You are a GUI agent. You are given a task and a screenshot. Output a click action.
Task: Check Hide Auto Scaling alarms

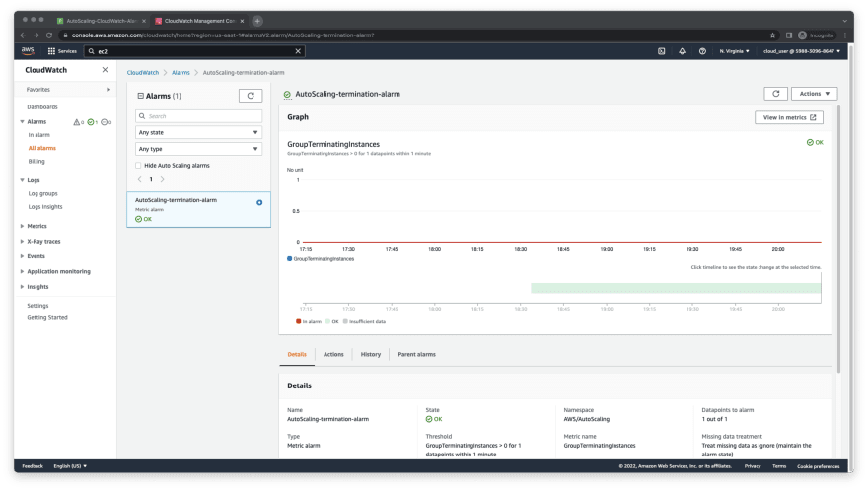(x=138, y=166)
